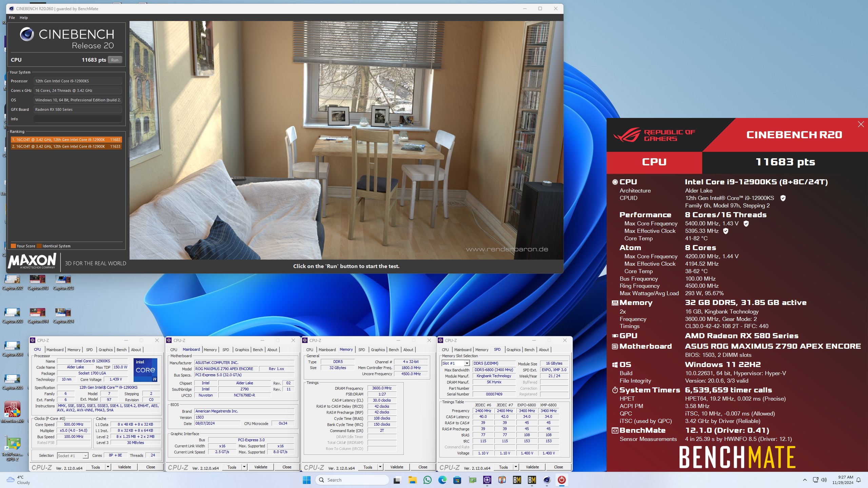The width and height of the screenshot is (868, 488).
Task: Select the Capture005 desktop file
Action: pos(13,382)
